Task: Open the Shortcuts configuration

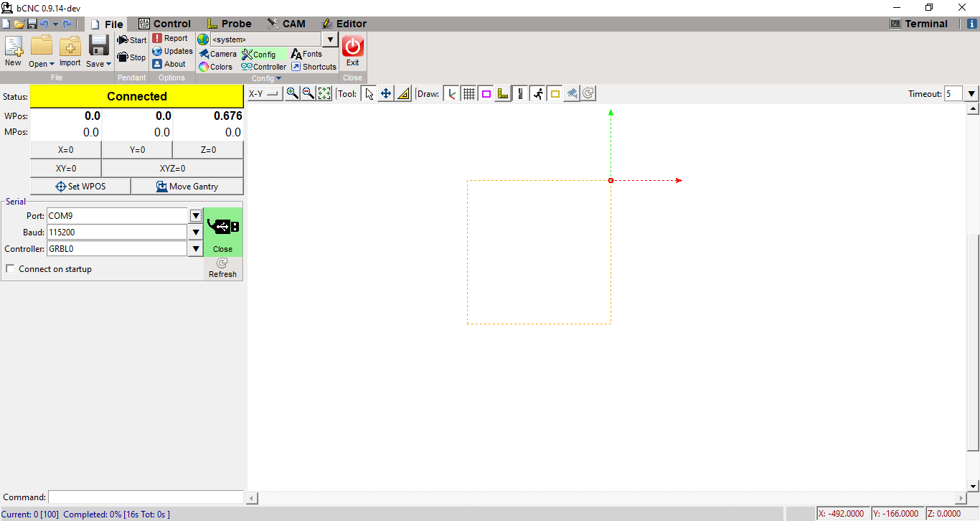Action: click(x=314, y=67)
